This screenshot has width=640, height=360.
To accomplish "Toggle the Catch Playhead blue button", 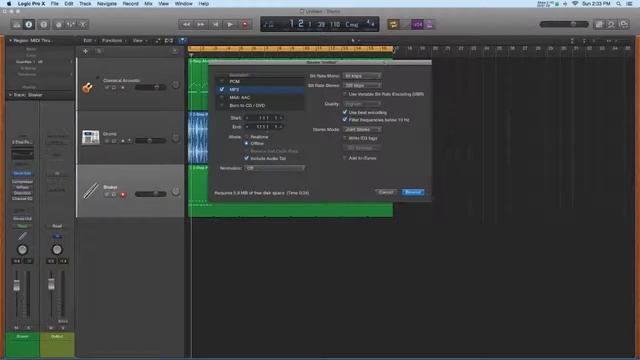I will tap(182, 40).
